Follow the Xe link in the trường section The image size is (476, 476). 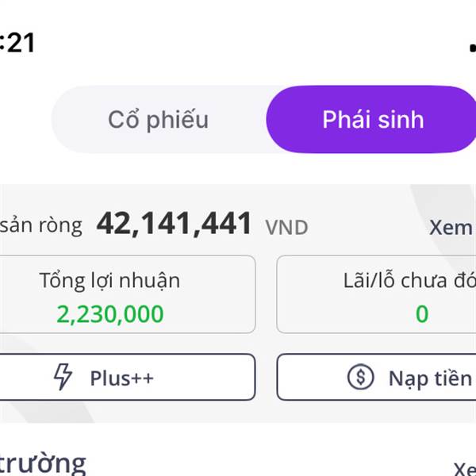pyautogui.click(x=464, y=470)
